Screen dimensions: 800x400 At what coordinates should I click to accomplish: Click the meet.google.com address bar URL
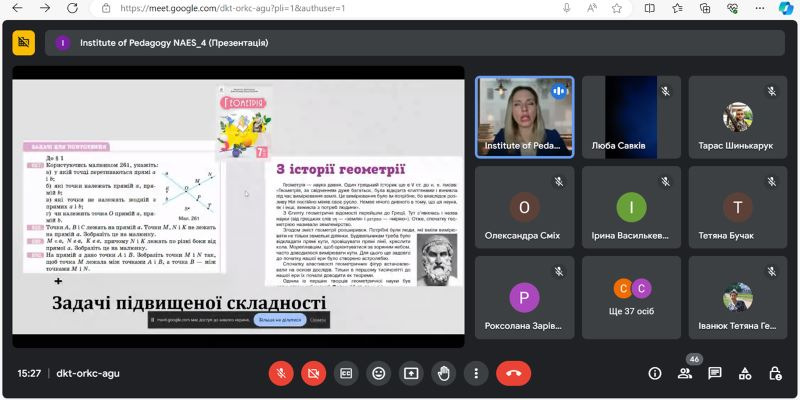(233, 8)
